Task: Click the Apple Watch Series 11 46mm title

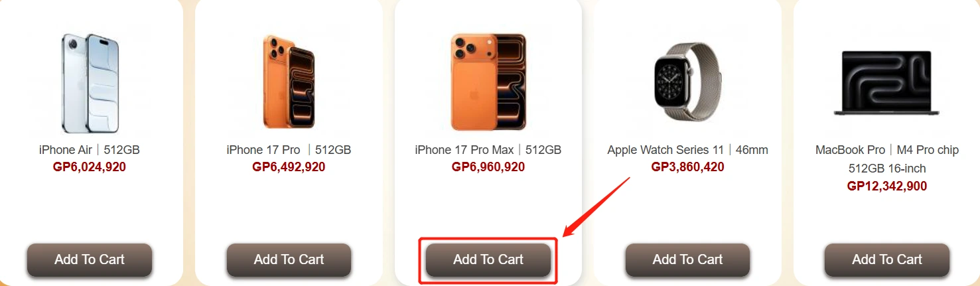Action: [x=687, y=150]
